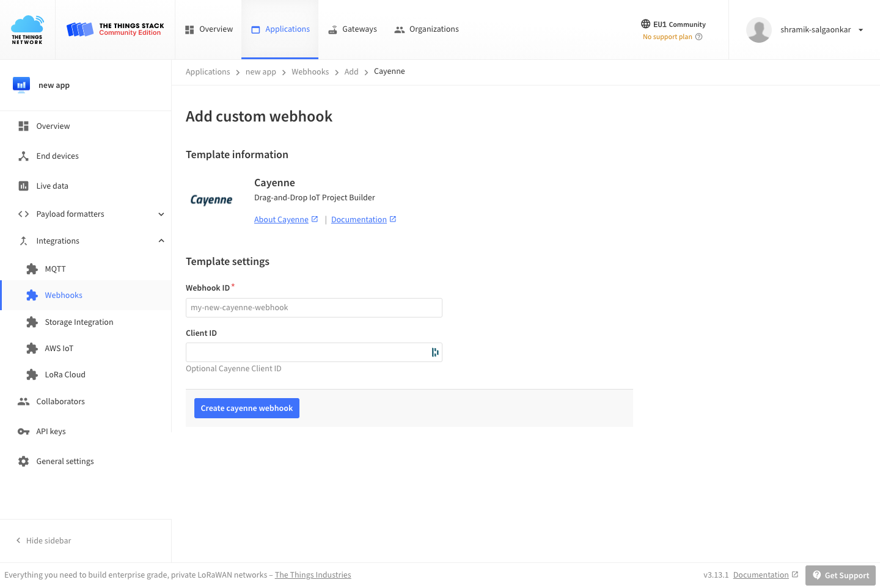Click the Live data chart icon
880x588 pixels.
[x=23, y=186]
